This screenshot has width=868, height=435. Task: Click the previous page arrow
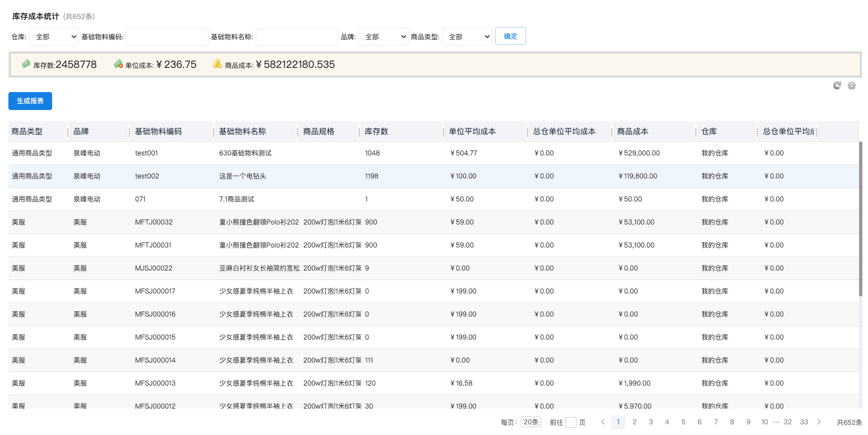(x=603, y=422)
